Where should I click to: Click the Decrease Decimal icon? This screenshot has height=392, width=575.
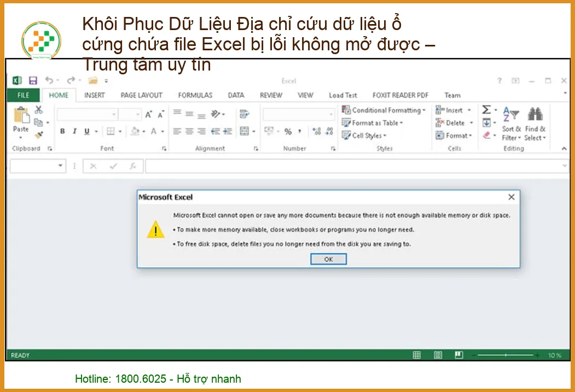click(x=329, y=131)
